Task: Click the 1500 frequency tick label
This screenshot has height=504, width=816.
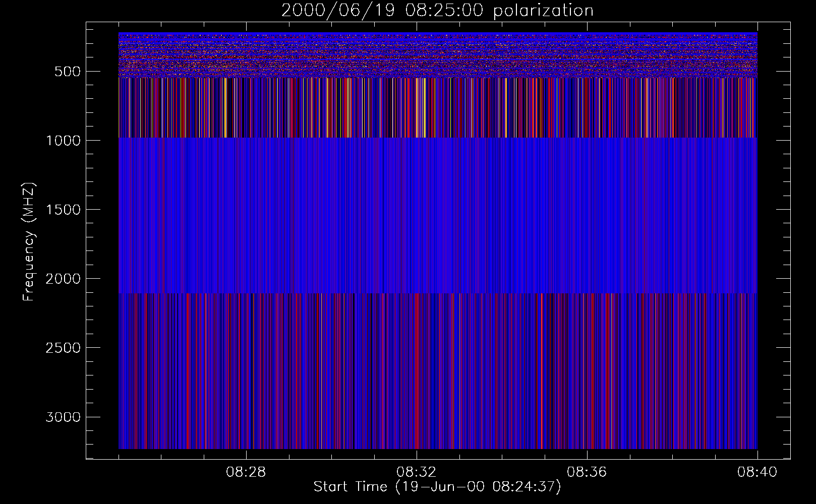Action: pyautogui.click(x=63, y=210)
